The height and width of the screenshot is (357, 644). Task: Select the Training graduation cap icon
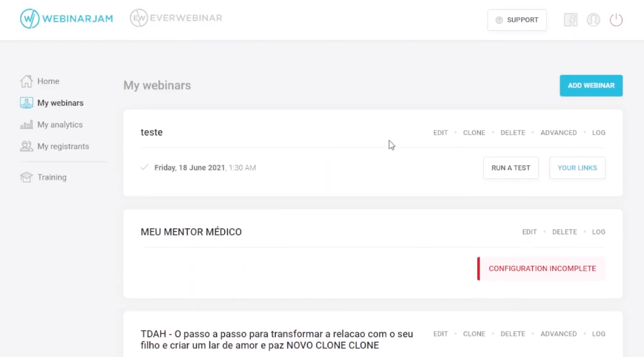(x=26, y=177)
